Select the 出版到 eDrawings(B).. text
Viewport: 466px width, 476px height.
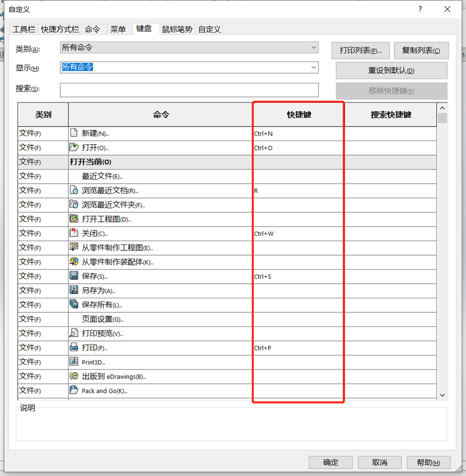pos(114,376)
